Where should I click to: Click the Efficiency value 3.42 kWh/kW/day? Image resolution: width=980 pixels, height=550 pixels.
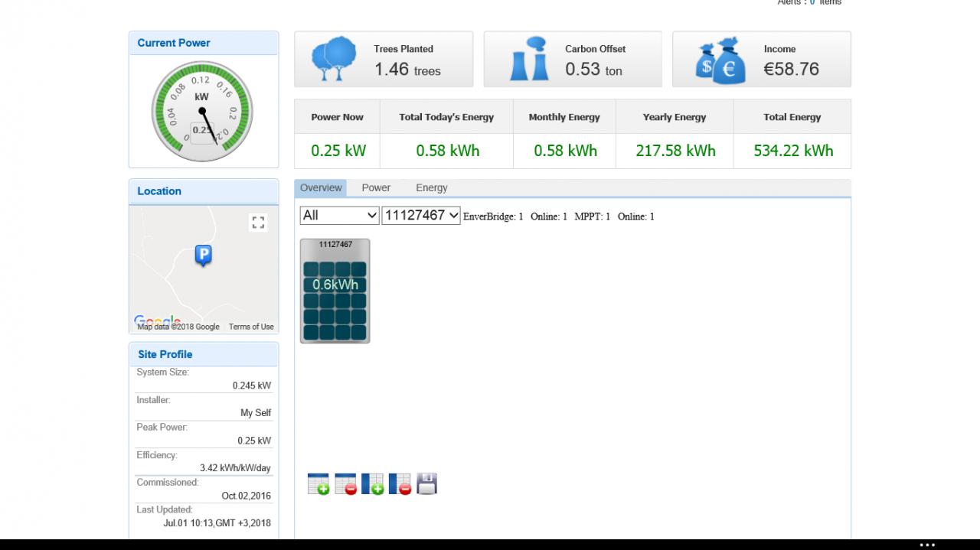tap(235, 468)
